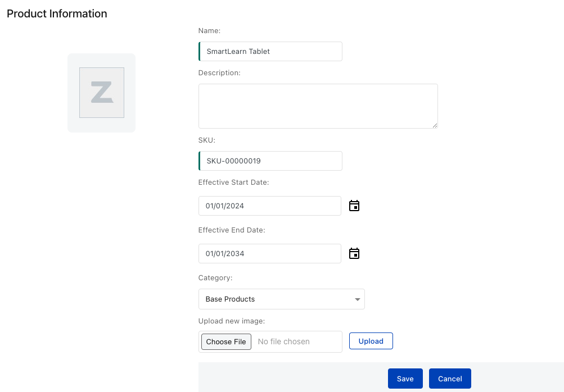Click the Cancel button
The width and height of the screenshot is (564, 392).
tap(449, 379)
